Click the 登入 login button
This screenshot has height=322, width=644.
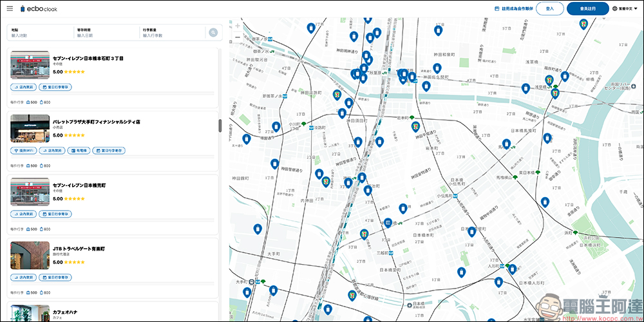coord(549,9)
